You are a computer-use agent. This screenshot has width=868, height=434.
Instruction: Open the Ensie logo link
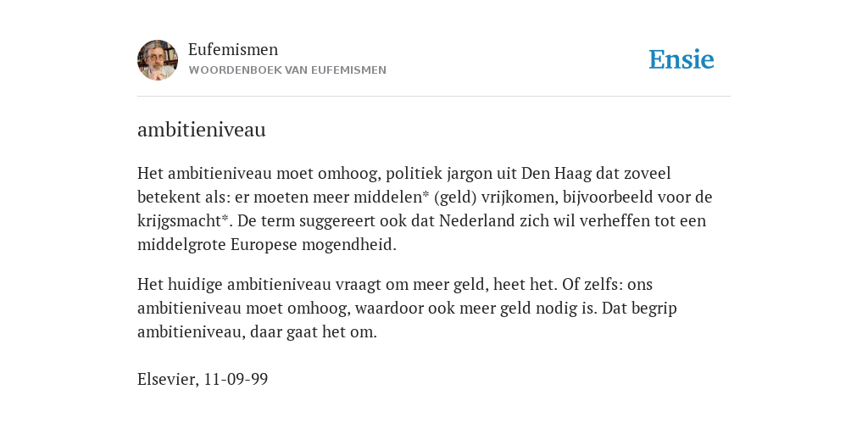pyautogui.click(x=682, y=60)
